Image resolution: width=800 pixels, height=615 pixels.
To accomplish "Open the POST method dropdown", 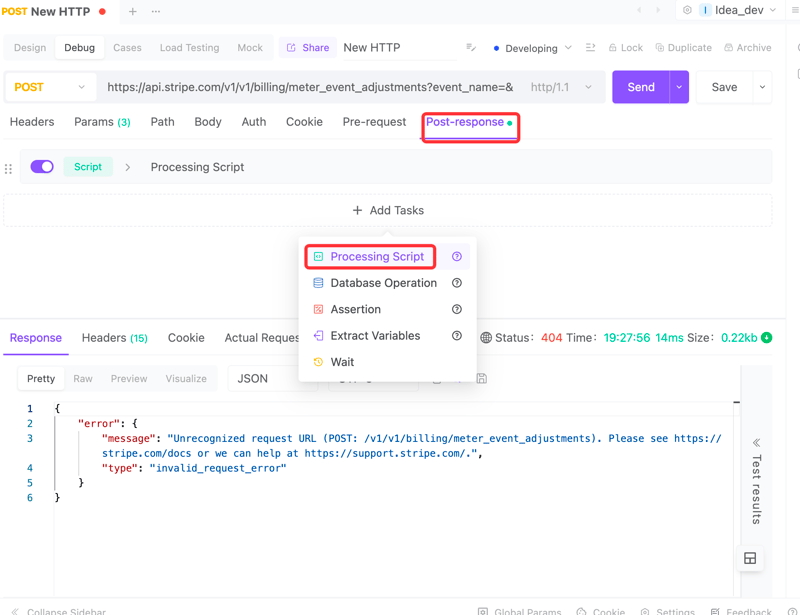I will 49,87.
